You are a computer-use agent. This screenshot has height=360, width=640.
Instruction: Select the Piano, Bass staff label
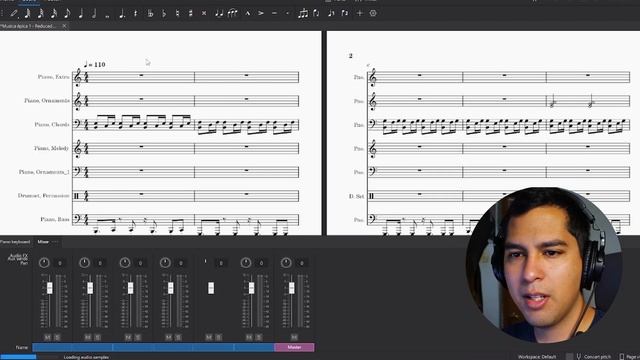click(x=55, y=220)
